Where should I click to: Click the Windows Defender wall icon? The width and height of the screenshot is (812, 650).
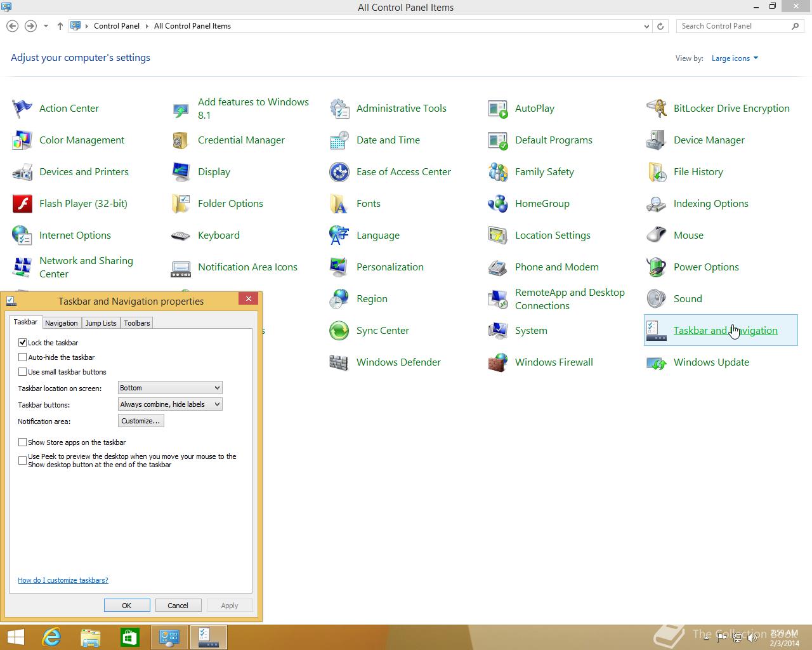click(339, 362)
